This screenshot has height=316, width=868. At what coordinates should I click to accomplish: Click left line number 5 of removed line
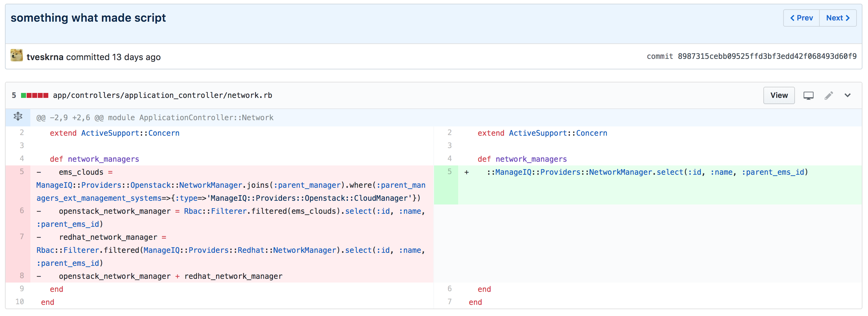click(x=22, y=172)
